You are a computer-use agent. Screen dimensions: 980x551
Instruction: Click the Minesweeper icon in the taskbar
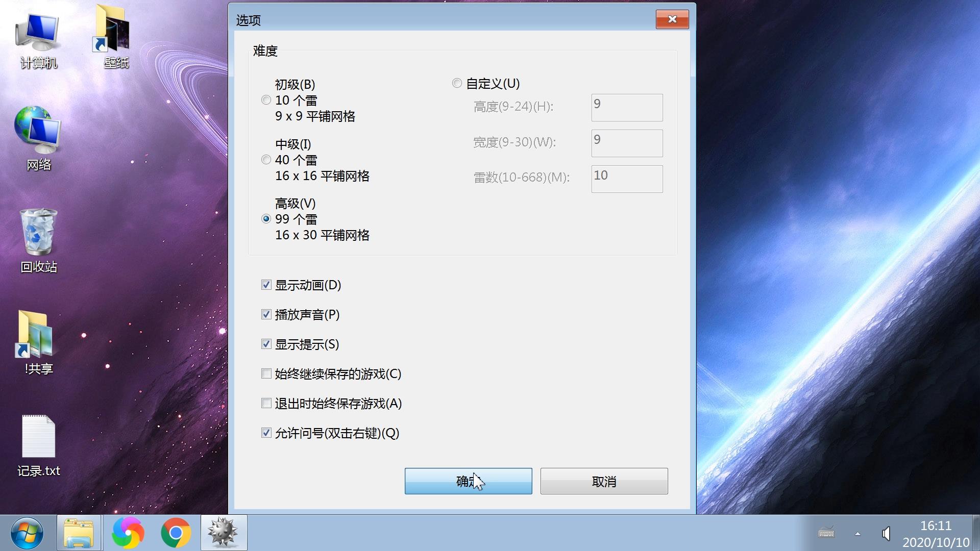224,533
